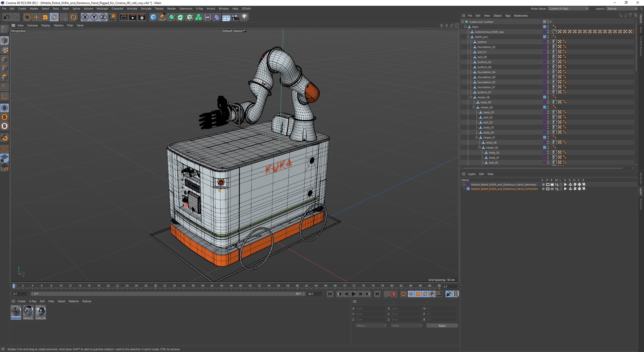Click the Apply button
Screen dimensions: 644x352
442,326
